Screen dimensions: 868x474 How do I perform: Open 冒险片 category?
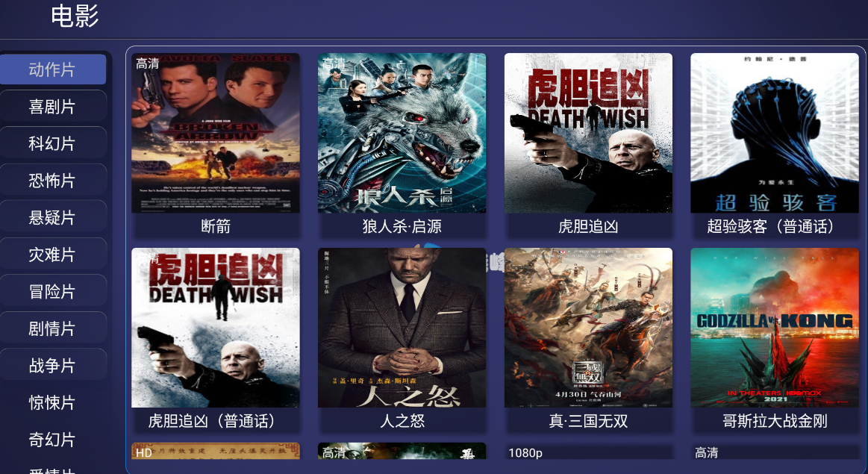53,291
